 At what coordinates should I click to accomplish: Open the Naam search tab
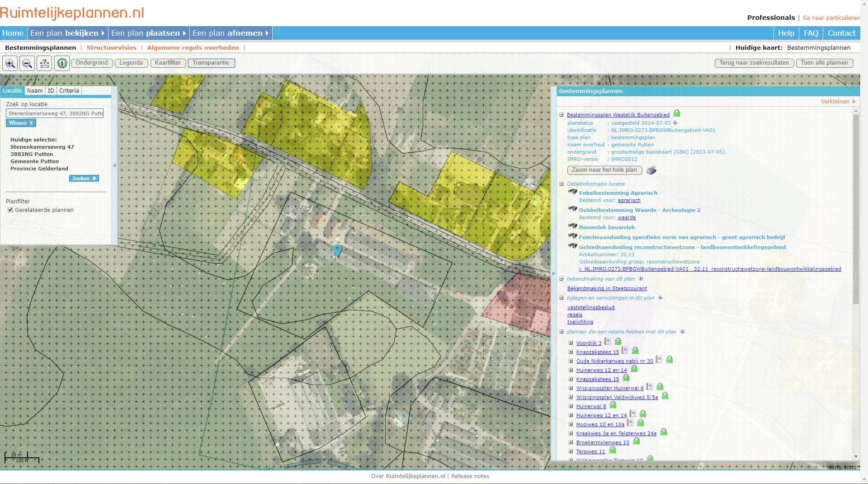pyautogui.click(x=35, y=90)
